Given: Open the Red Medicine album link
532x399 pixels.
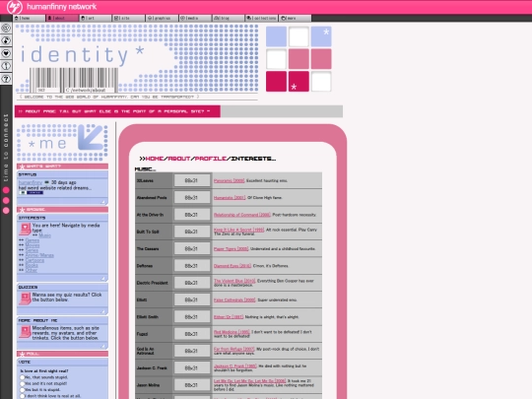Looking at the screenshot, I should point(232,332).
